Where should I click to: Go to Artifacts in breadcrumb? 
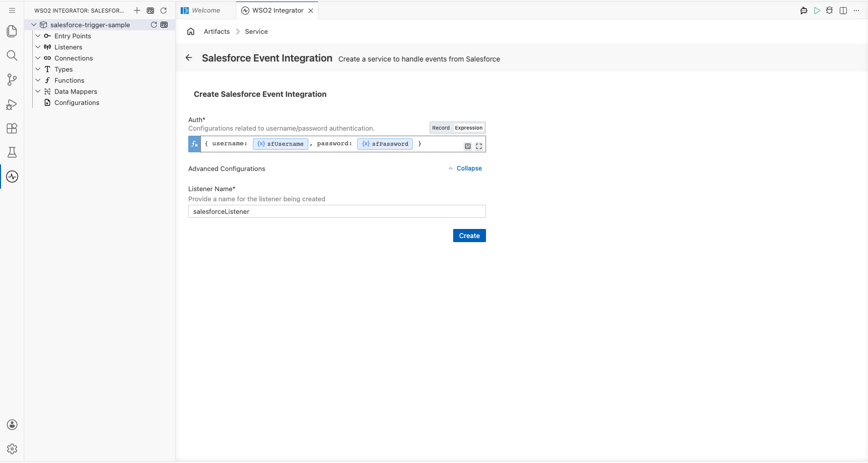[x=217, y=31]
